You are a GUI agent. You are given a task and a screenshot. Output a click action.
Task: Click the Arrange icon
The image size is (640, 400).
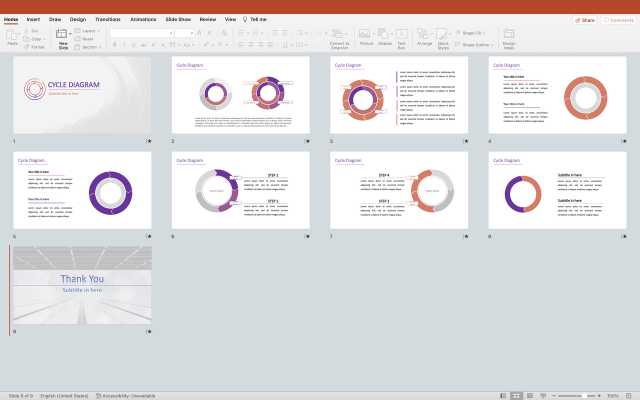pos(425,36)
